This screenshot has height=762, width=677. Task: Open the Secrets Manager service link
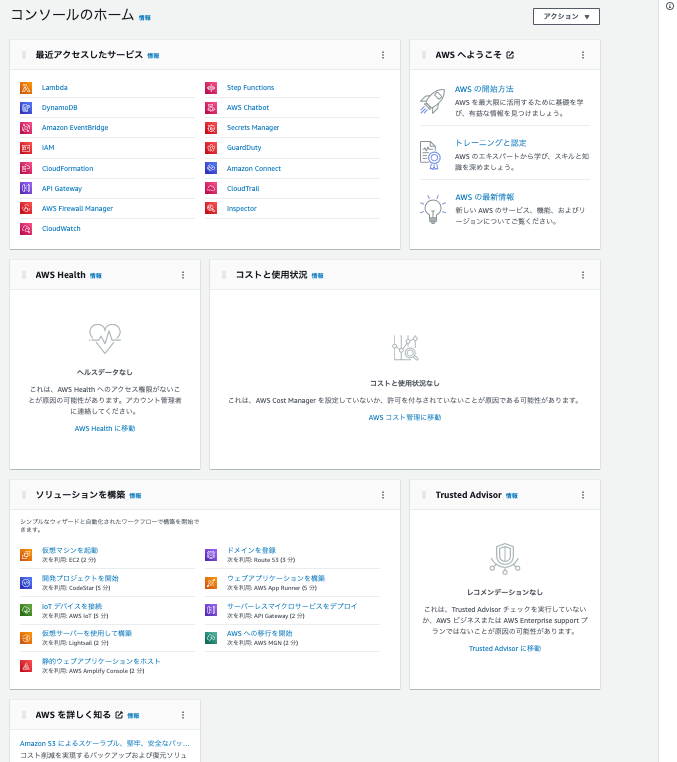tap(253, 127)
